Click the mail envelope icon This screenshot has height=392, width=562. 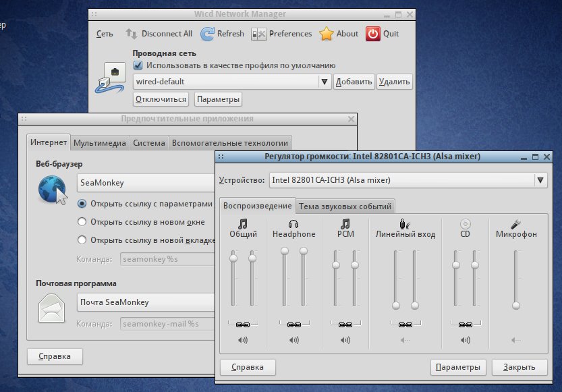51,308
